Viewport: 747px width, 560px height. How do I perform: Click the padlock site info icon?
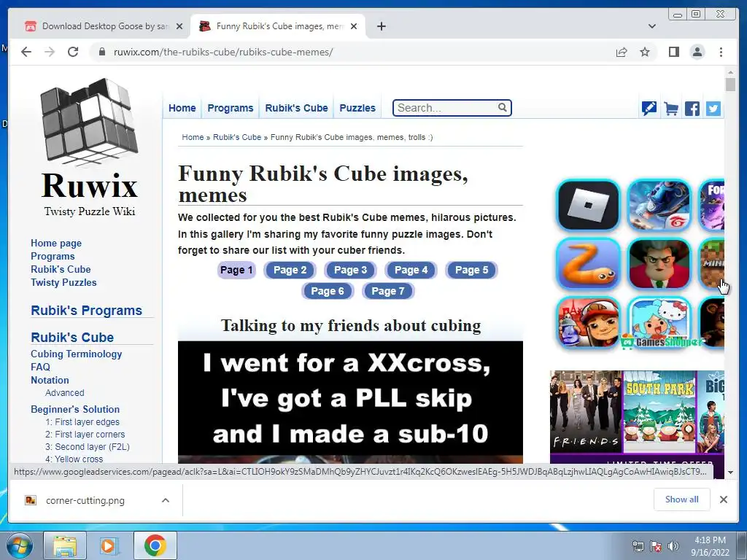click(101, 52)
